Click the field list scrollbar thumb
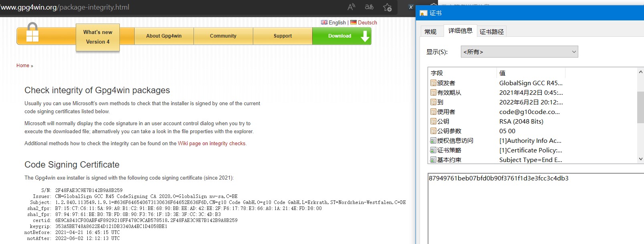 tap(640, 107)
